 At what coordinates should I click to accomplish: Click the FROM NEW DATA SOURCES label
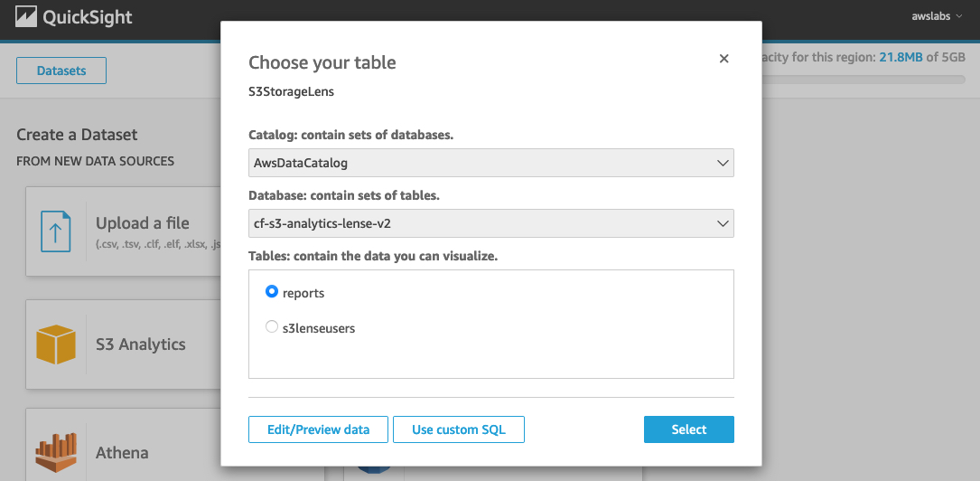95,161
